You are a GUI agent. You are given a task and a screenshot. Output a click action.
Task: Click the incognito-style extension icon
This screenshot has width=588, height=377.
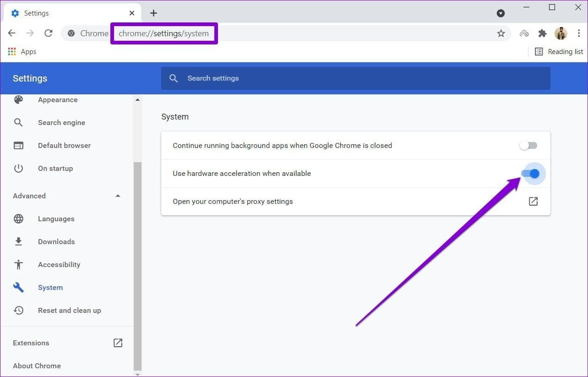click(524, 33)
